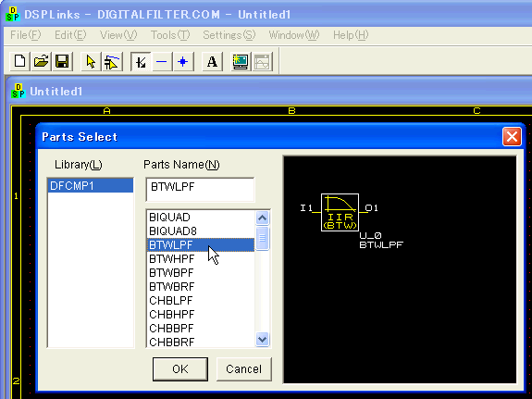Click the New document toolbar icon
Viewport: 532px width, 399px height.
pos(20,61)
